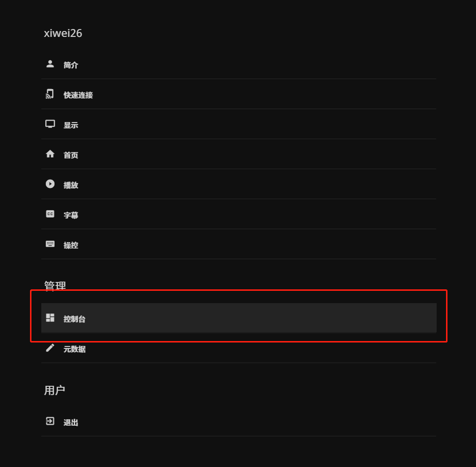The height and width of the screenshot is (467, 476).
Task: Click the play circle icon for 播放
Action: tap(50, 184)
